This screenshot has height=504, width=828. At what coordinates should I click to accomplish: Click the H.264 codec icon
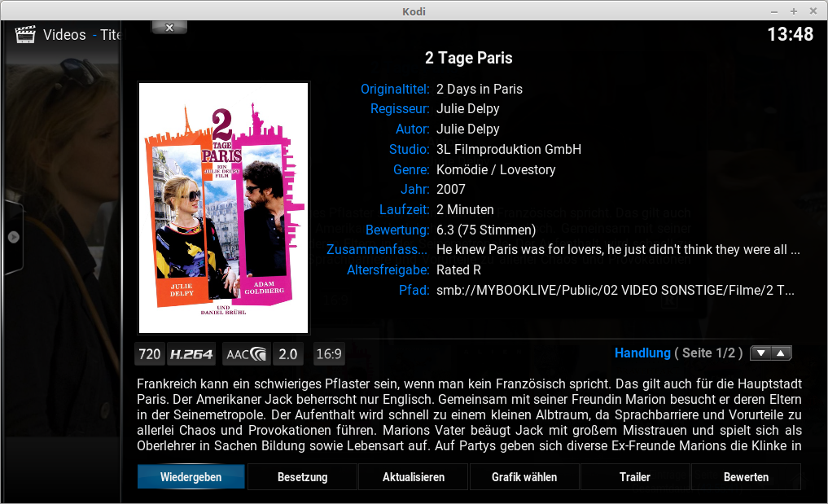[x=191, y=354]
